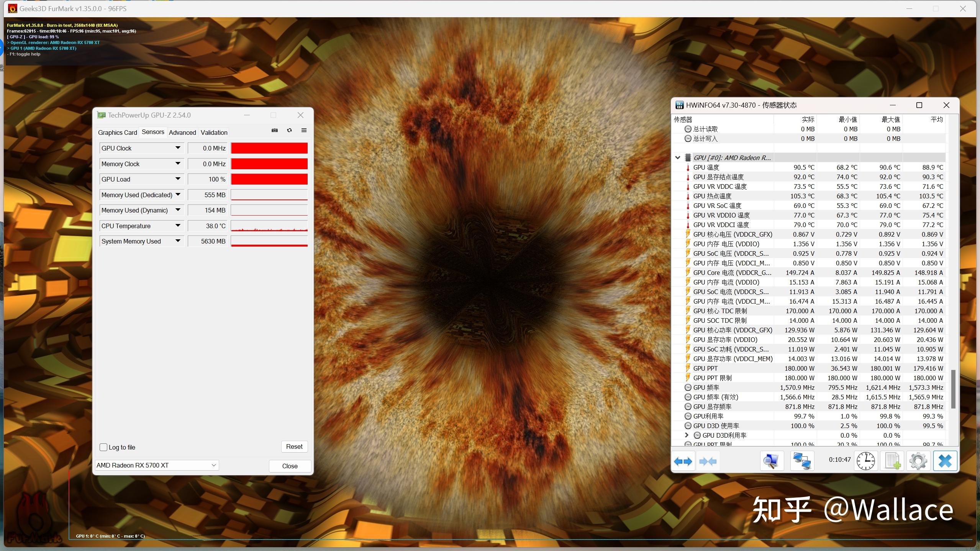Select the Advanced tab in GPU-Z
Image resolution: width=980 pixels, height=551 pixels.
(182, 132)
